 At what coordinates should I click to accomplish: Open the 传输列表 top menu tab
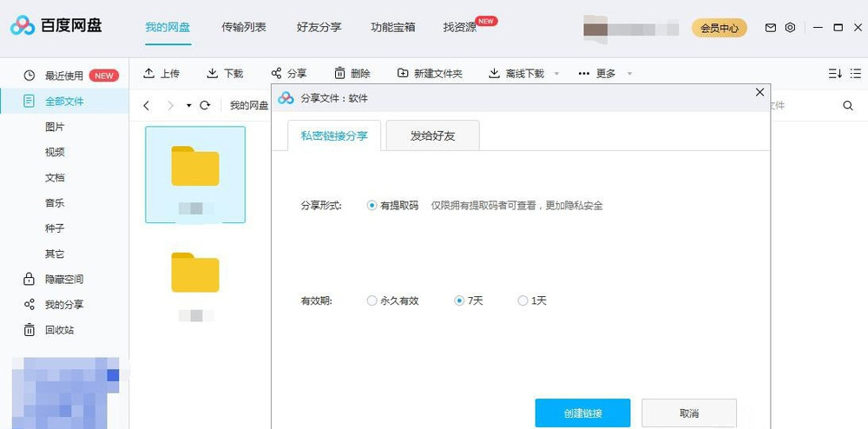[244, 27]
